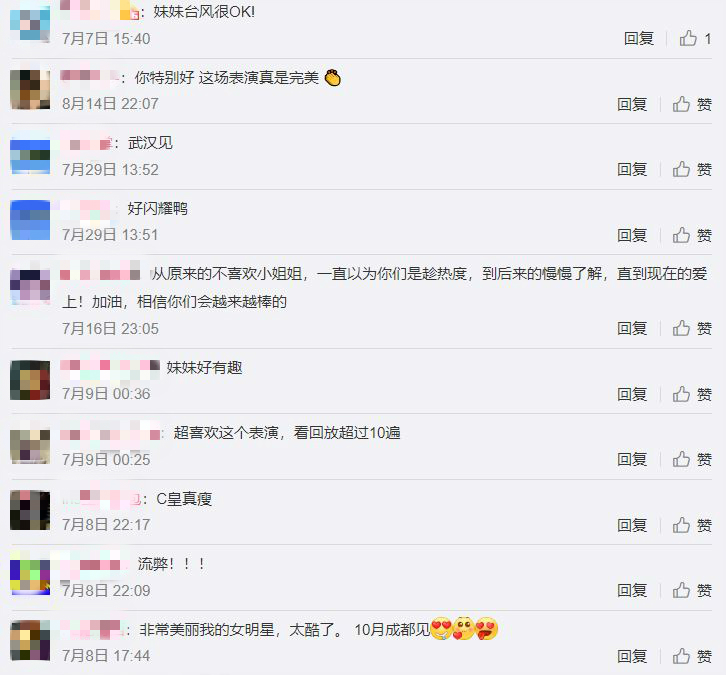
Task: Like the '好闪耀鸭' comment
Action: coord(692,235)
